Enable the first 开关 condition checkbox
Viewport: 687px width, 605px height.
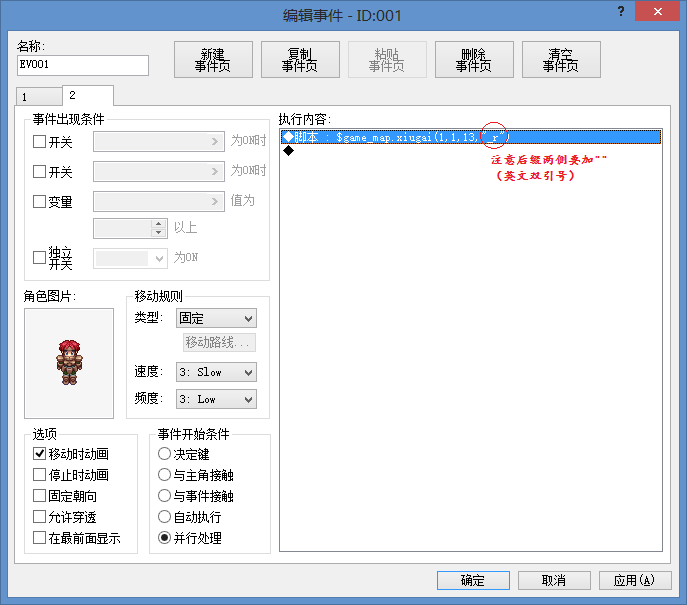(39, 142)
